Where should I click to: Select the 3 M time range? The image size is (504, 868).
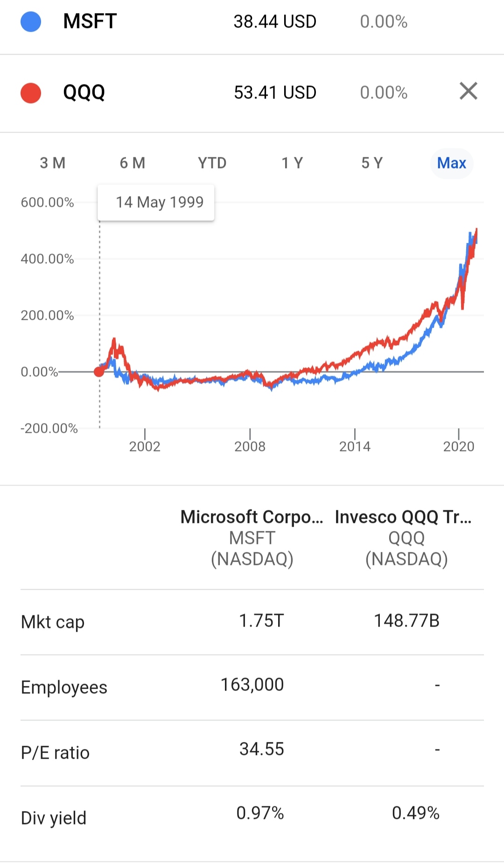pyautogui.click(x=53, y=163)
